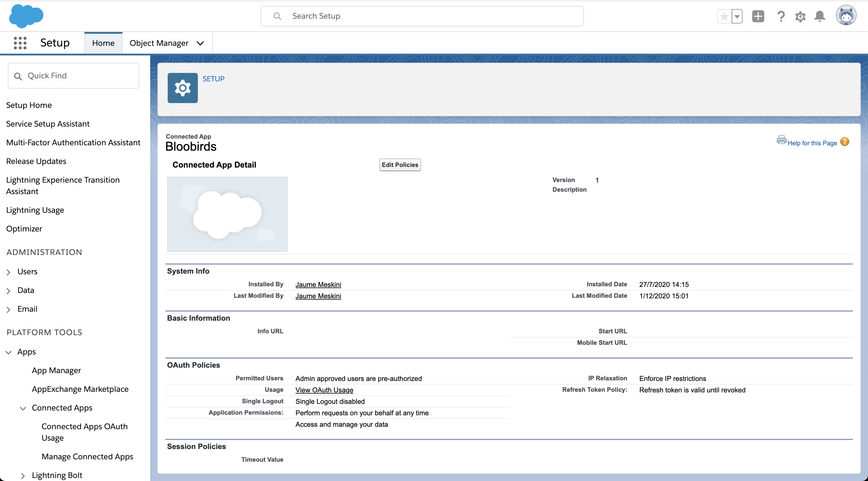This screenshot has height=481, width=868.
Task: Open the App Launcher grid icon
Action: pos(20,43)
